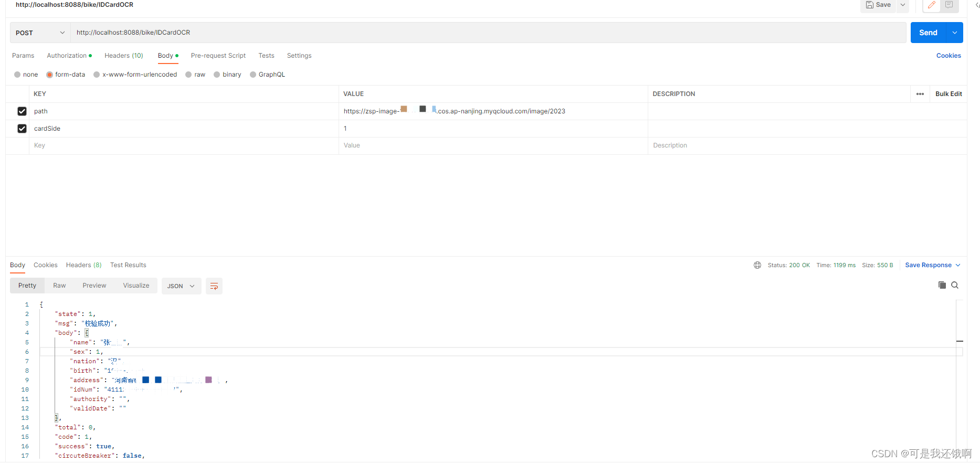Expand the Save Response dropdown
Image resolution: width=980 pixels, height=464 pixels.
click(x=958, y=265)
